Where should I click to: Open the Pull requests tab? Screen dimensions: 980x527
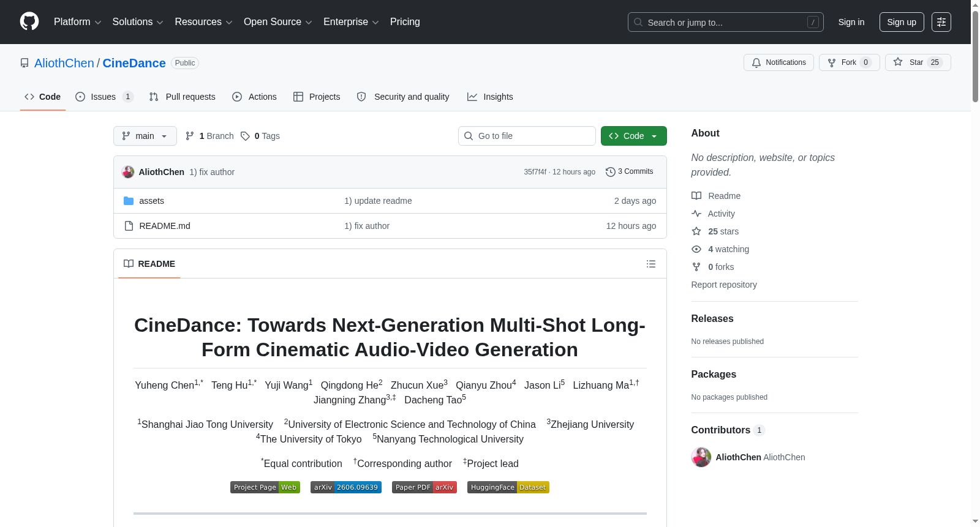click(182, 97)
